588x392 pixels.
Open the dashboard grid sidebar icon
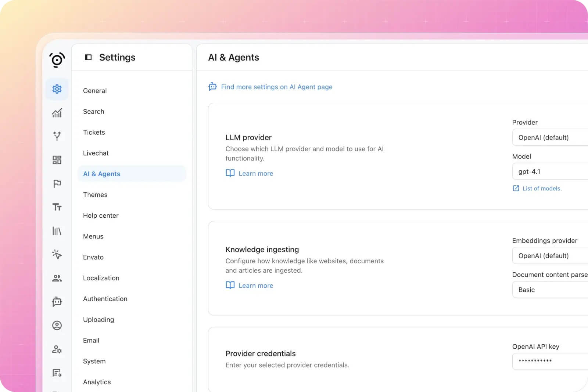tap(57, 160)
